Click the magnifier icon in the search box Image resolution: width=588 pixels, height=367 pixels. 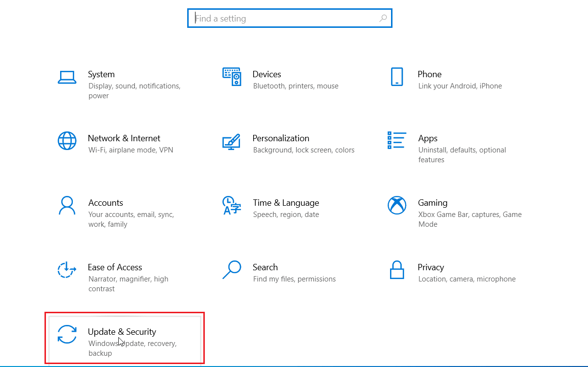click(x=383, y=19)
